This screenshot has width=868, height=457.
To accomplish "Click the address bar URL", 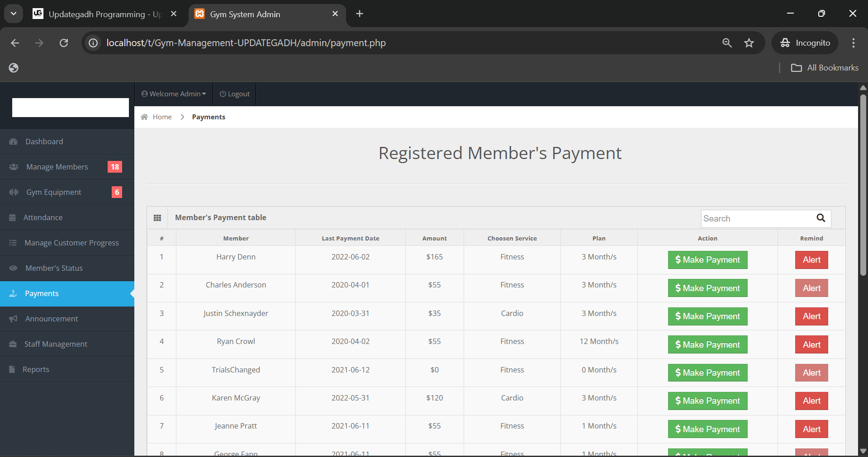I will point(246,43).
